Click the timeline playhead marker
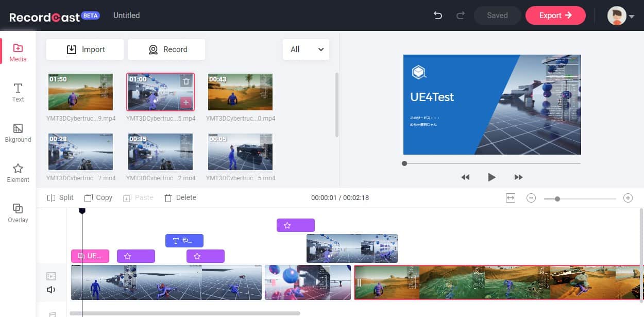This screenshot has height=317, width=644. click(x=82, y=211)
